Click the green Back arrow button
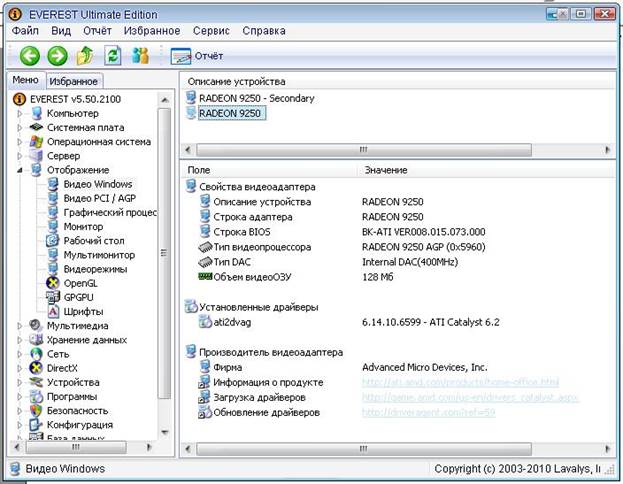This screenshot has height=484, width=623. (x=30, y=56)
